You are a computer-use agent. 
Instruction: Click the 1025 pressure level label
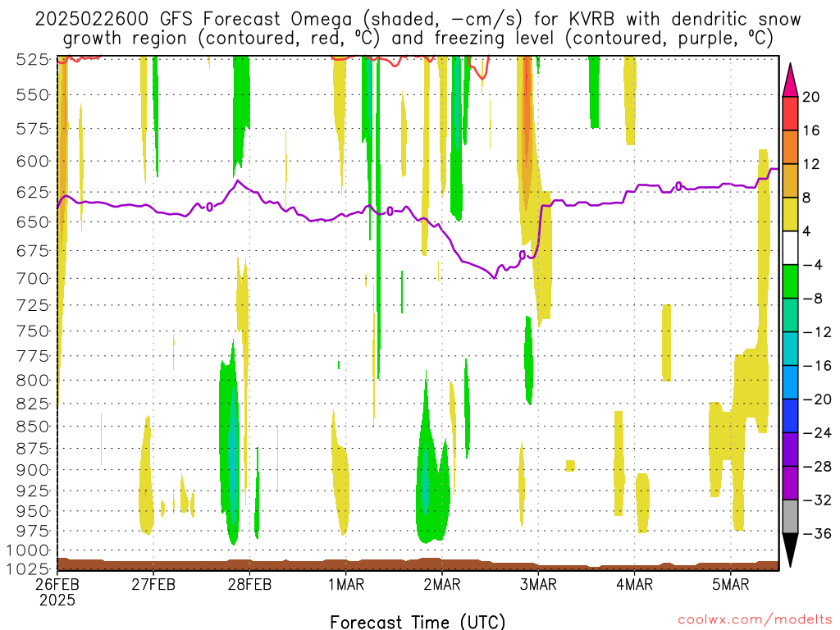(x=28, y=568)
